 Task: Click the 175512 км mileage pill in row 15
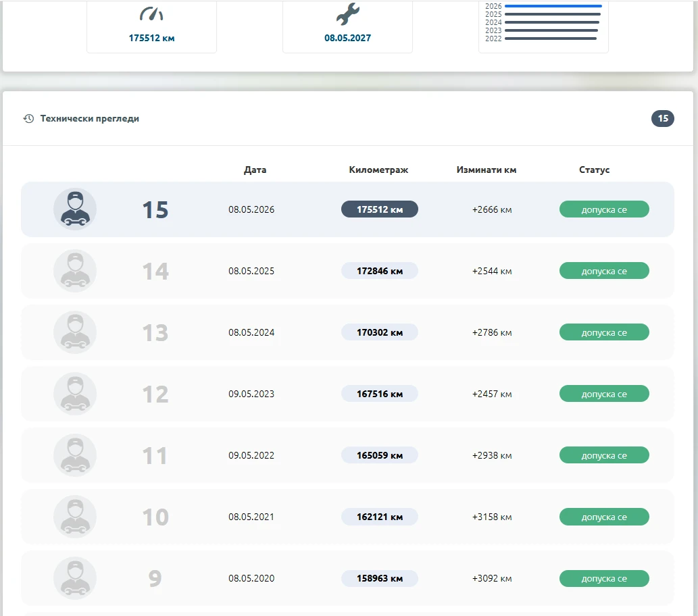tap(380, 209)
